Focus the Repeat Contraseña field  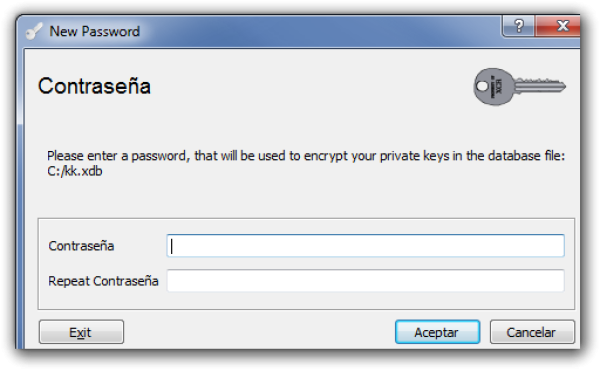click(x=365, y=281)
